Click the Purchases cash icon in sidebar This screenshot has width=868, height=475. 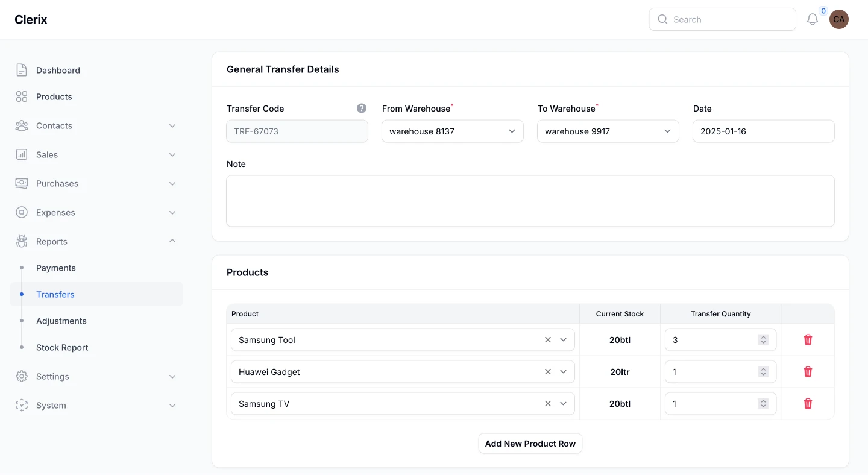point(22,183)
